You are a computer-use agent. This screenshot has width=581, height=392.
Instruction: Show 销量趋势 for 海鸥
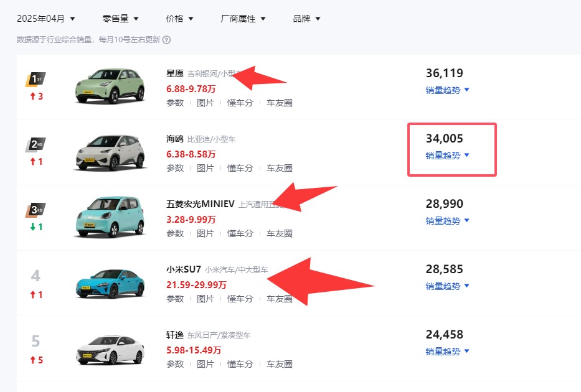[447, 156]
